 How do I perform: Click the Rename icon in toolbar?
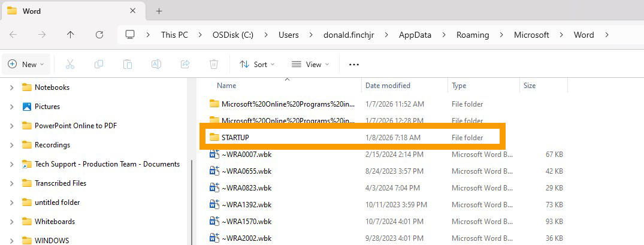[x=156, y=64]
